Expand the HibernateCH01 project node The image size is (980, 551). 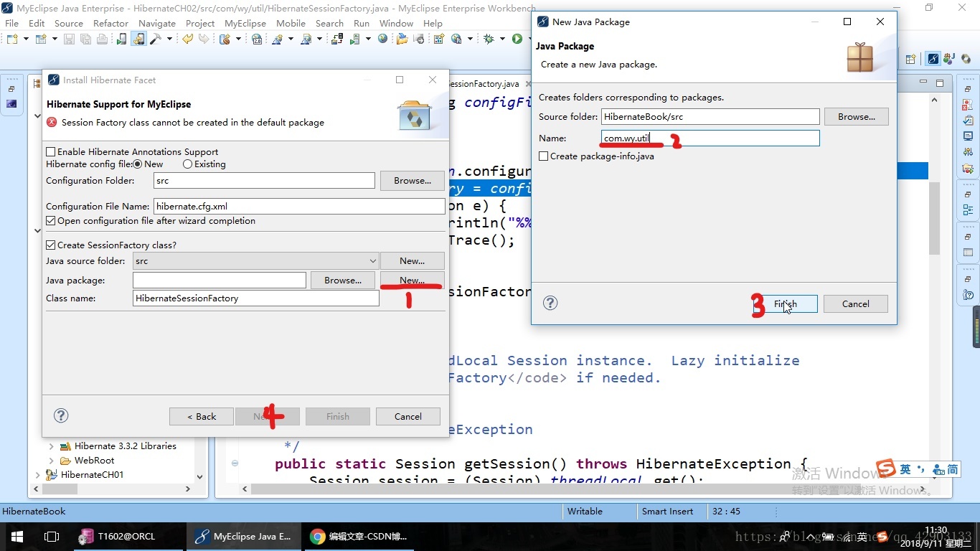pyautogui.click(x=37, y=475)
